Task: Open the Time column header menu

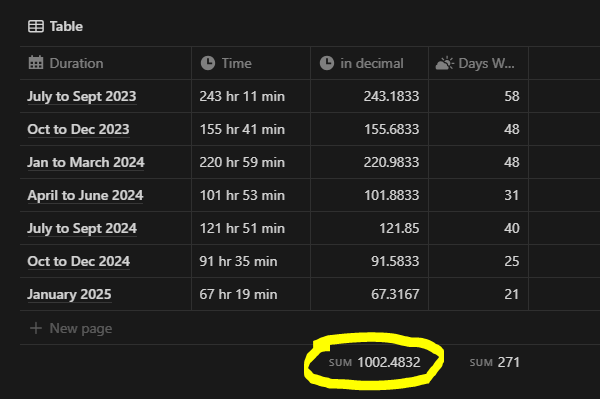Action: 251,63
